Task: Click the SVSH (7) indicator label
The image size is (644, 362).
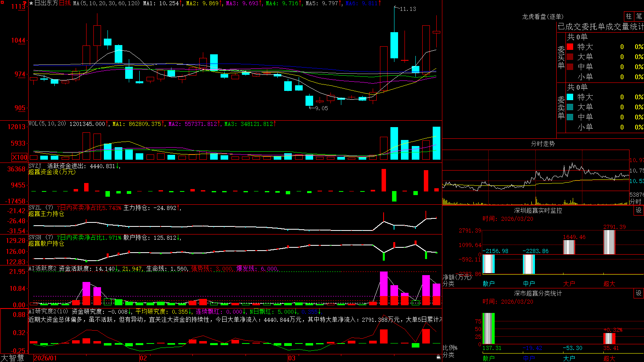Action: pos(41,237)
